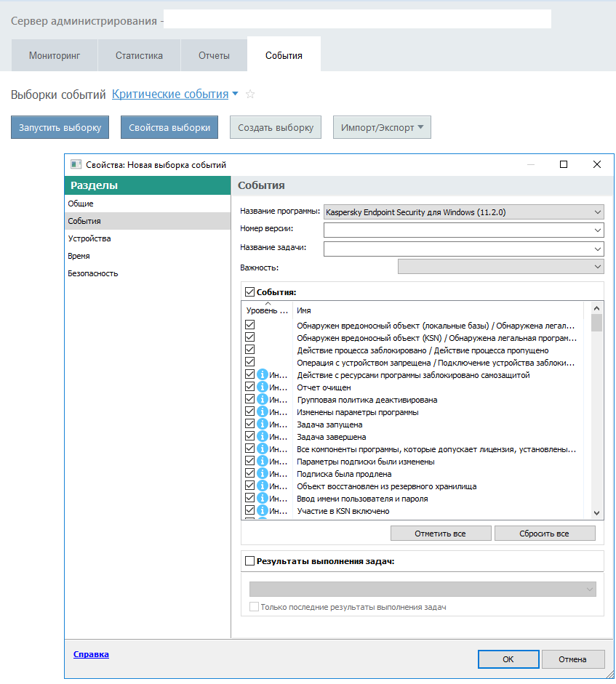Sort events by 'Имя' column header
The image size is (616, 684).
[x=436, y=310]
